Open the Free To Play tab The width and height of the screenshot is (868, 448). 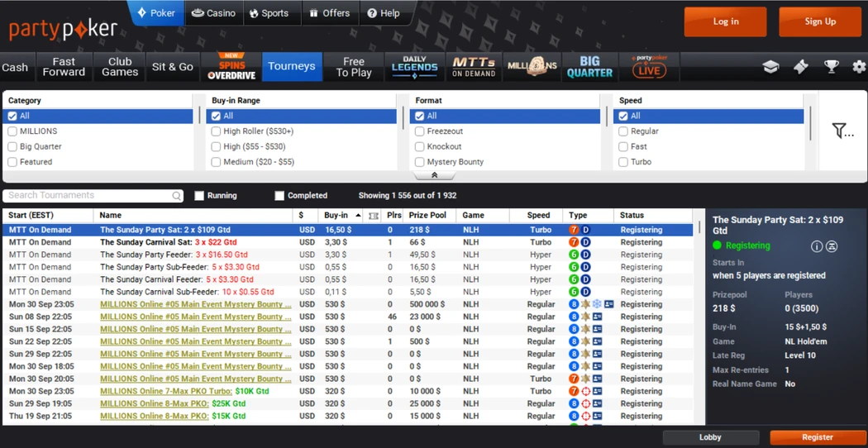pyautogui.click(x=353, y=67)
